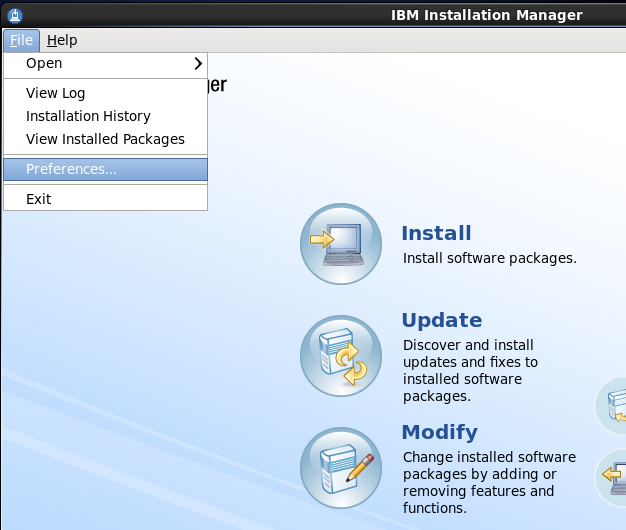
Task: Open Preferences... from the File menu
Action: tap(105, 169)
